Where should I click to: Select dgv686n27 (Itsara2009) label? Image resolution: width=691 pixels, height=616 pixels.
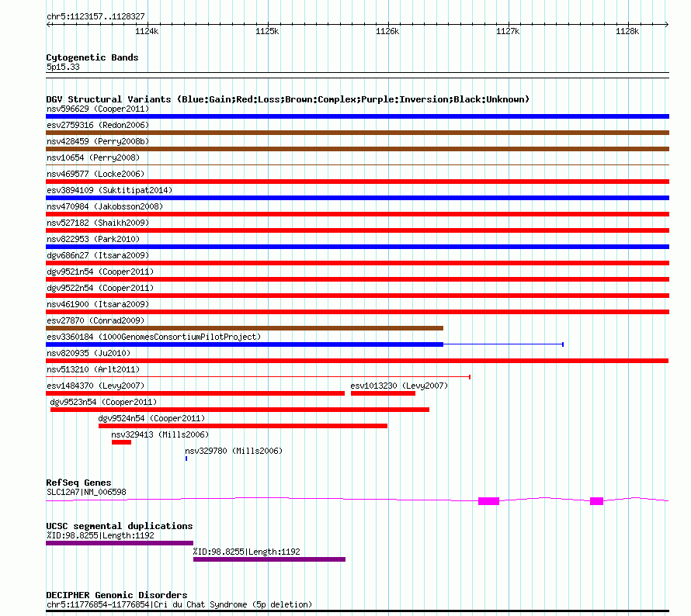click(x=98, y=255)
